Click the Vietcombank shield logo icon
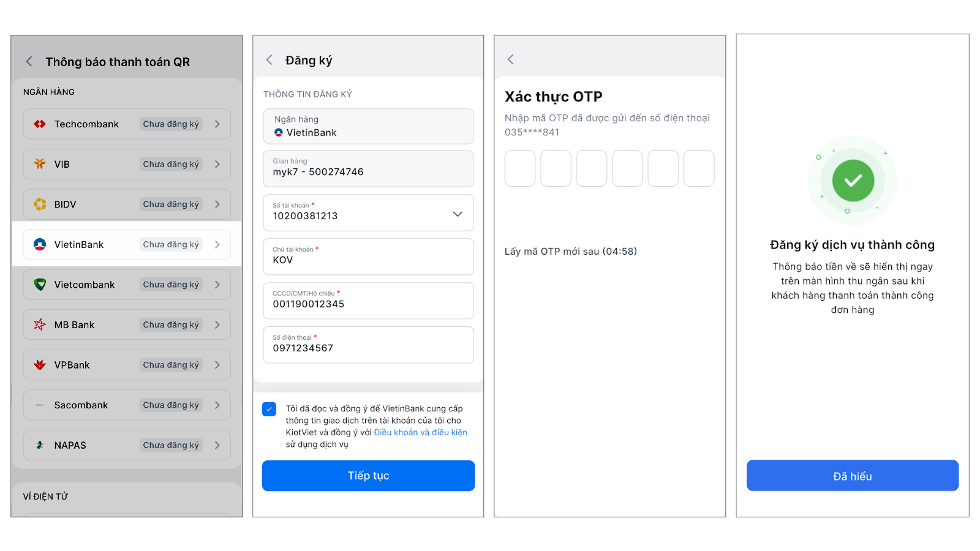The width and height of the screenshot is (980, 551). tap(40, 285)
